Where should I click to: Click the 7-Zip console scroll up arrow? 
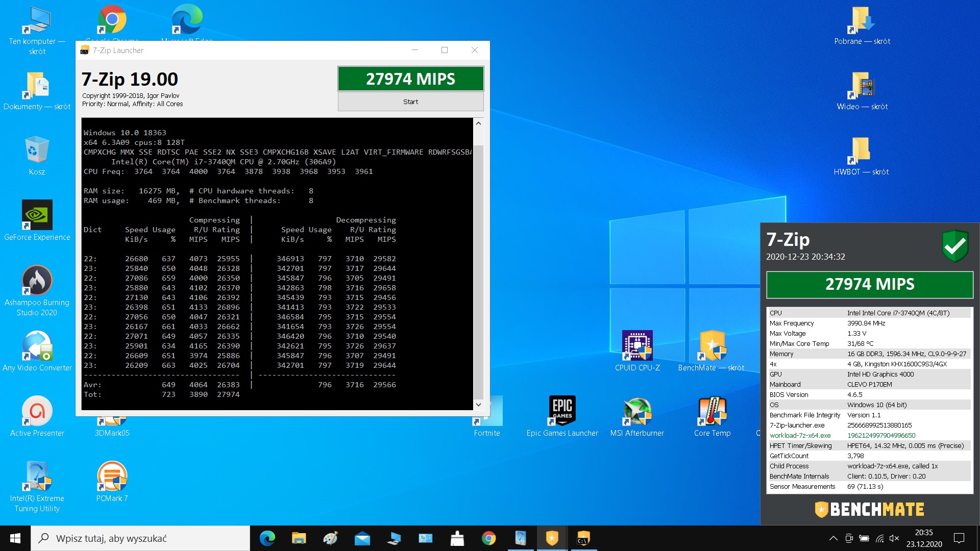(x=478, y=123)
